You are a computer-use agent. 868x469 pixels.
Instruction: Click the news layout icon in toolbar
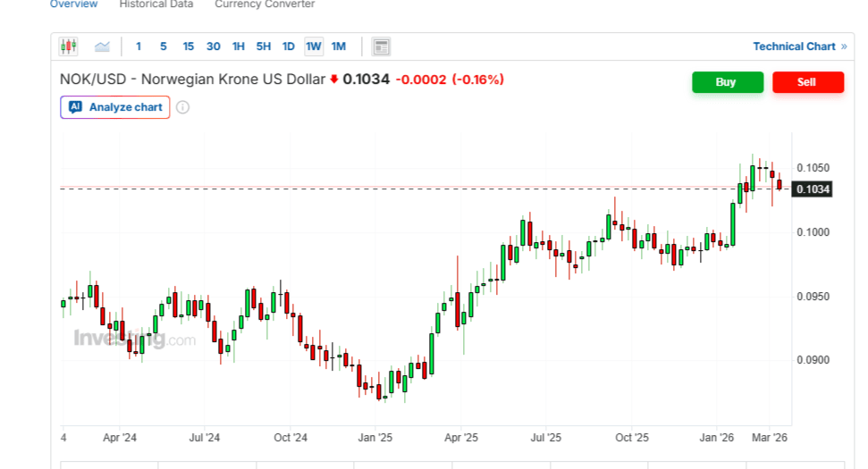(381, 46)
